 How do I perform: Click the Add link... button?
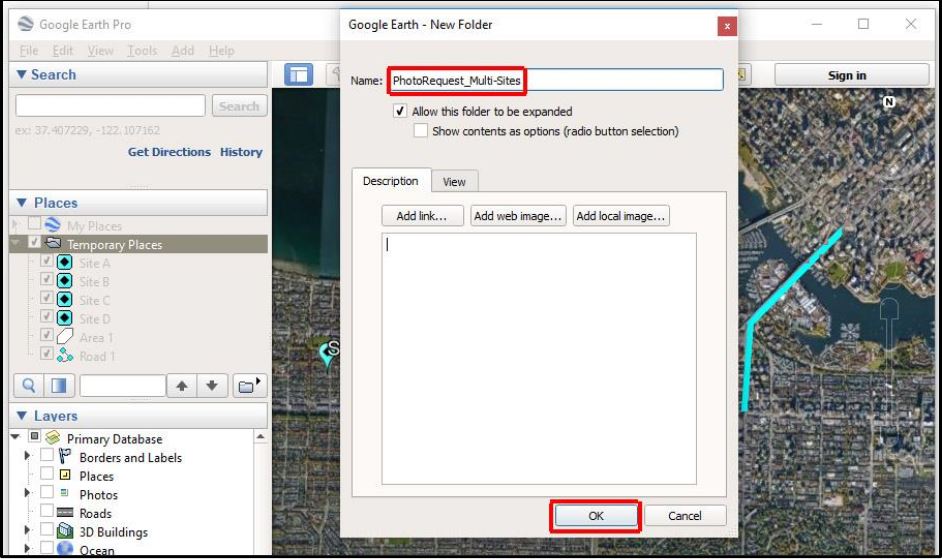tap(422, 216)
